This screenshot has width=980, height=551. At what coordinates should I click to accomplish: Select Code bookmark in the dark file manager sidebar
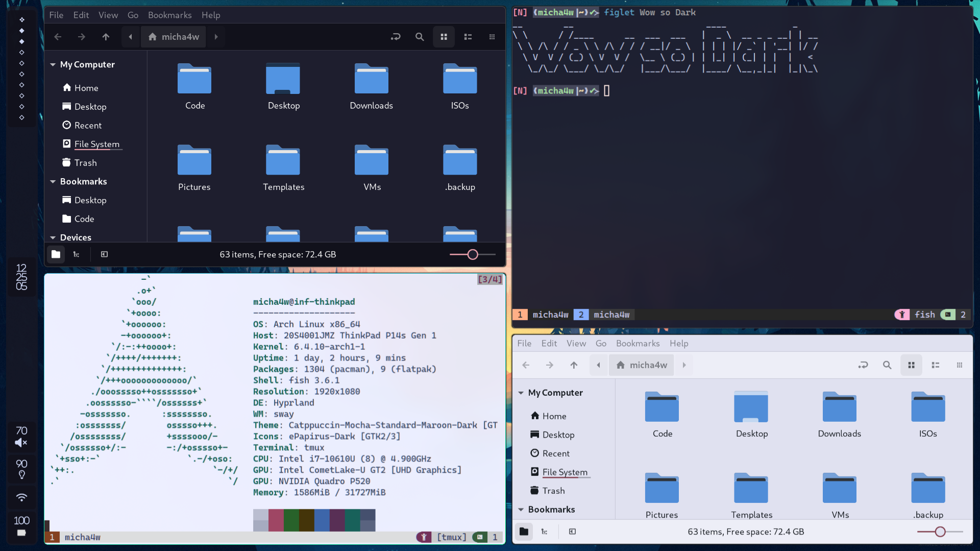tap(78, 219)
